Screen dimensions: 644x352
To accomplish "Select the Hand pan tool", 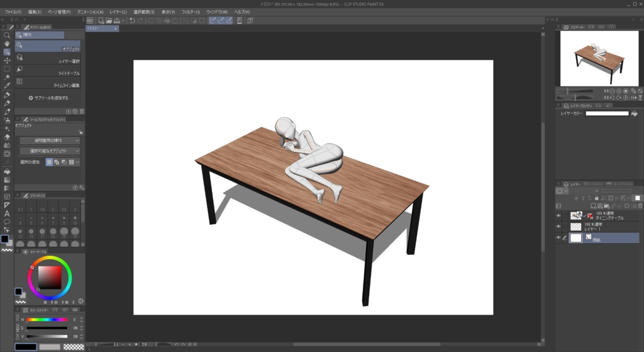I will 7,43.
